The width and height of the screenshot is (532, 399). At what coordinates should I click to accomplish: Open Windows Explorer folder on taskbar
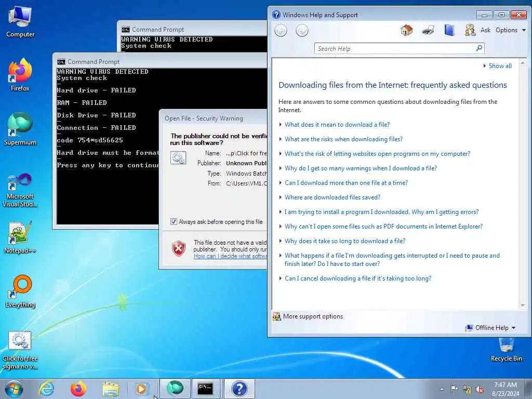[111, 389]
